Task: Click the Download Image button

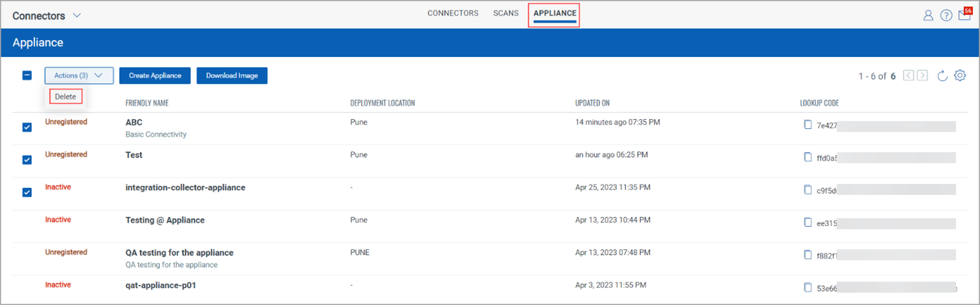Action: click(x=232, y=76)
